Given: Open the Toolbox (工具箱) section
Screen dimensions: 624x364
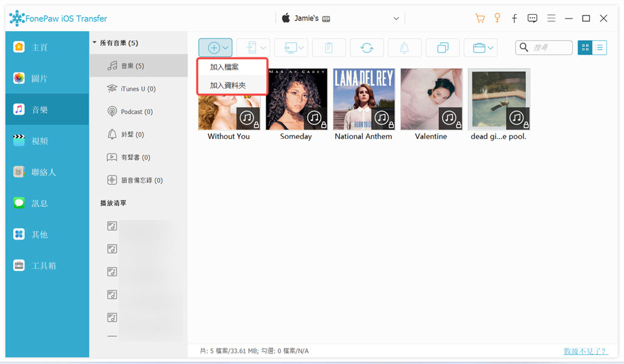Looking at the screenshot, I should click(47, 265).
